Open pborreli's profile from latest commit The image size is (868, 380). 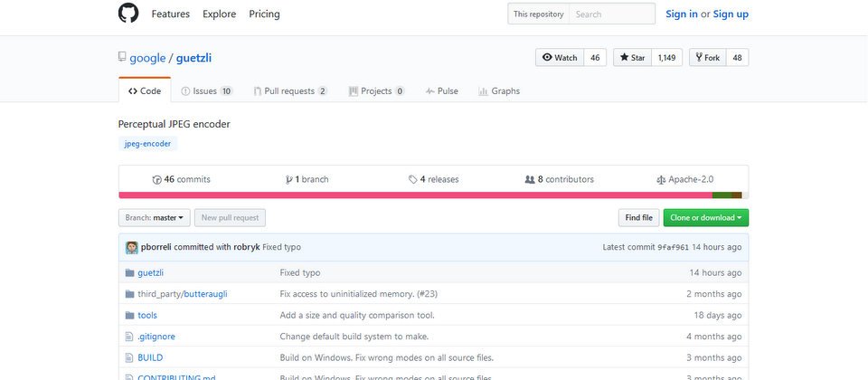pos(156,247)
